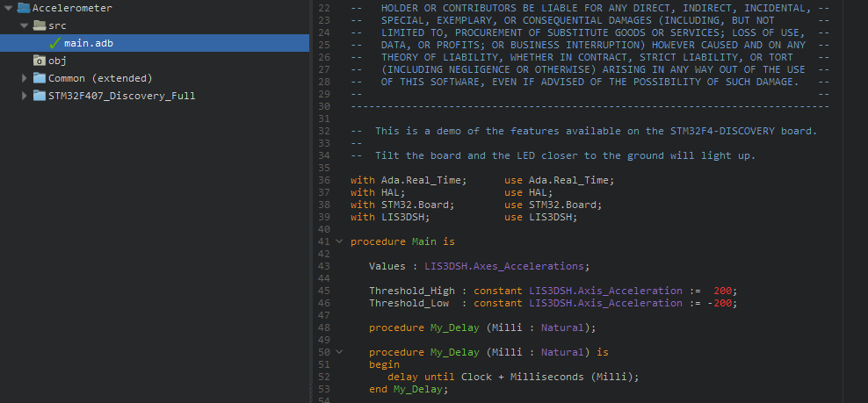Click the STM32F407_Discovery_Full project icon
This screenshot has height=403, width=868.
40,96
